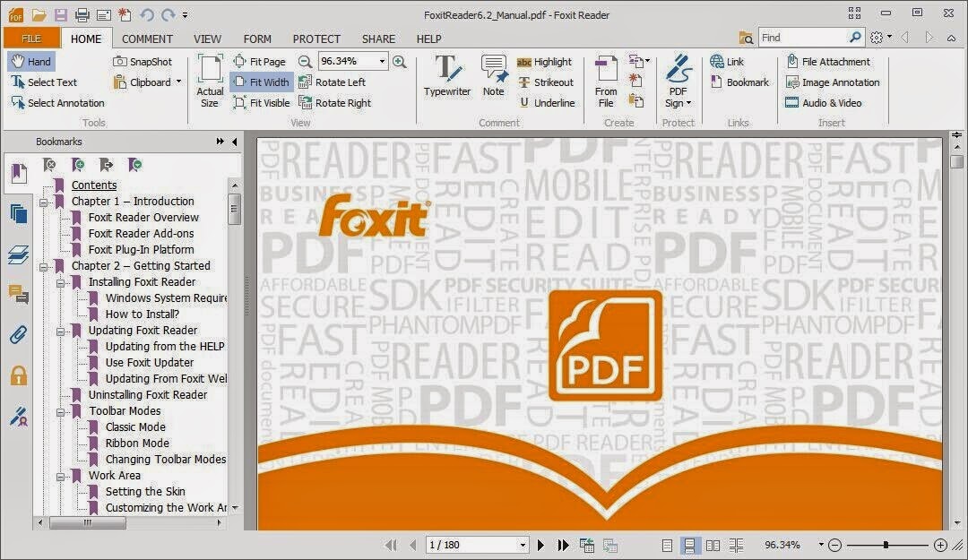Choose the Underline tool

547,103
